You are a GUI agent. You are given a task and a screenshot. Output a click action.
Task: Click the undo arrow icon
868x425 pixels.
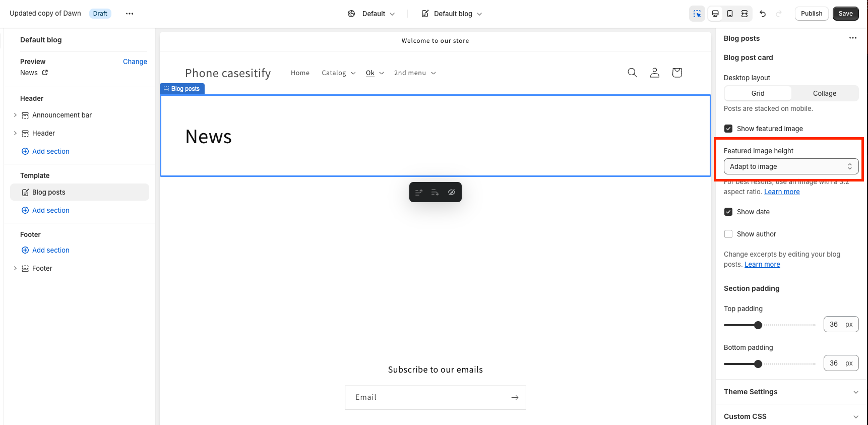[x=763, y=14]
